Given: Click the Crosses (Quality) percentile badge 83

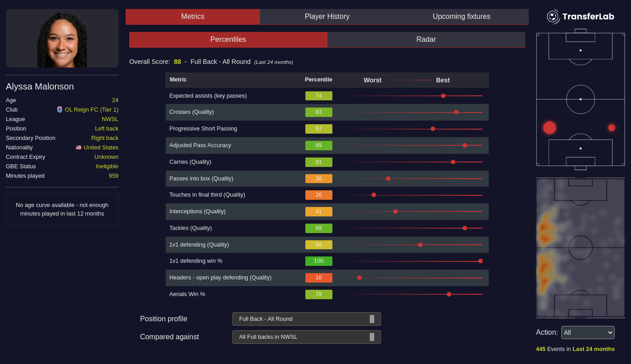Looking at the screenshot, I should pos(318,112).
